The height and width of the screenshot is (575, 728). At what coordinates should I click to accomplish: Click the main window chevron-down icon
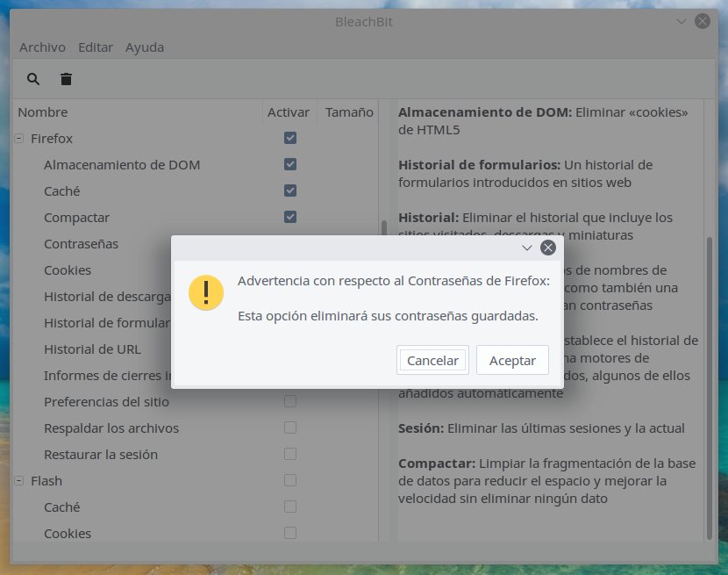[682, 21]
